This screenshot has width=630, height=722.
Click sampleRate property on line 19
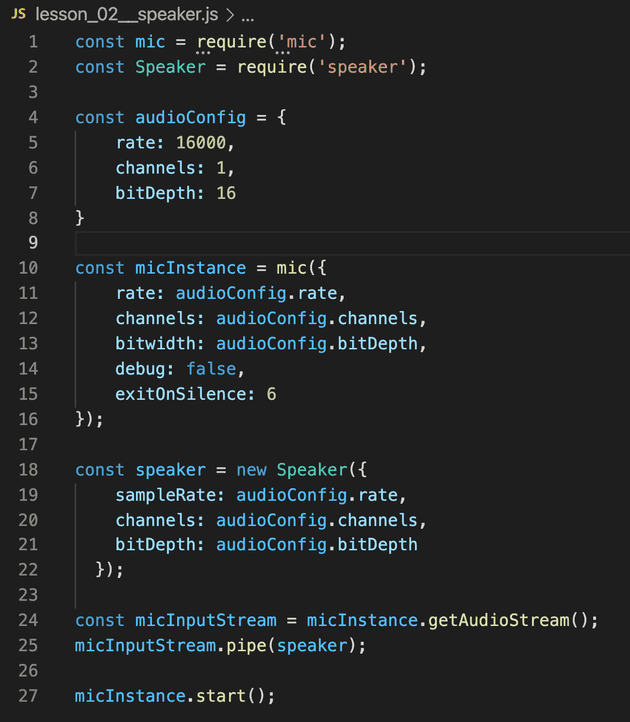click(x=165, y=495)
